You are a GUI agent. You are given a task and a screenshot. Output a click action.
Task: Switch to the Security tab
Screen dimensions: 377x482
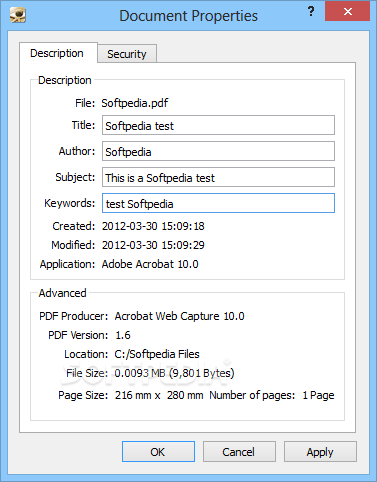coord(127,54)
